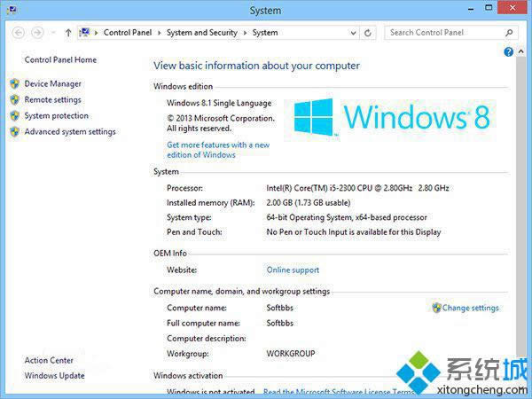Click Advanced system settings shield icon
Screen dimensions: 532x399
pyautogui.click(x=14, y=131)
